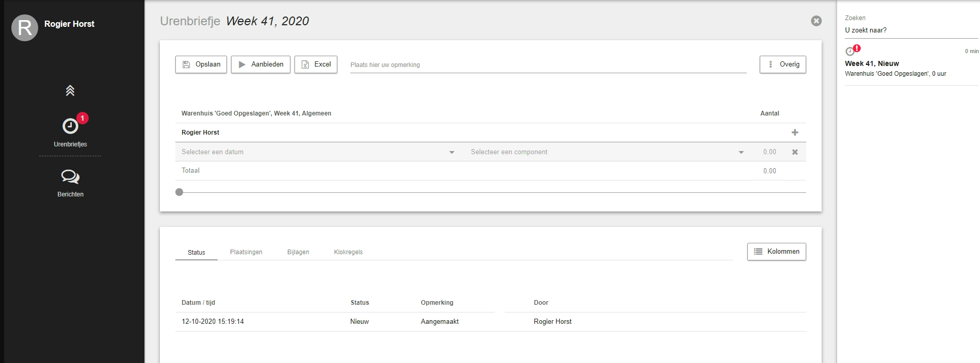The image size is (980, 363).
Task: Click the 'Plaats hier uw opmerking' field
Action: (x=548, y=65)
